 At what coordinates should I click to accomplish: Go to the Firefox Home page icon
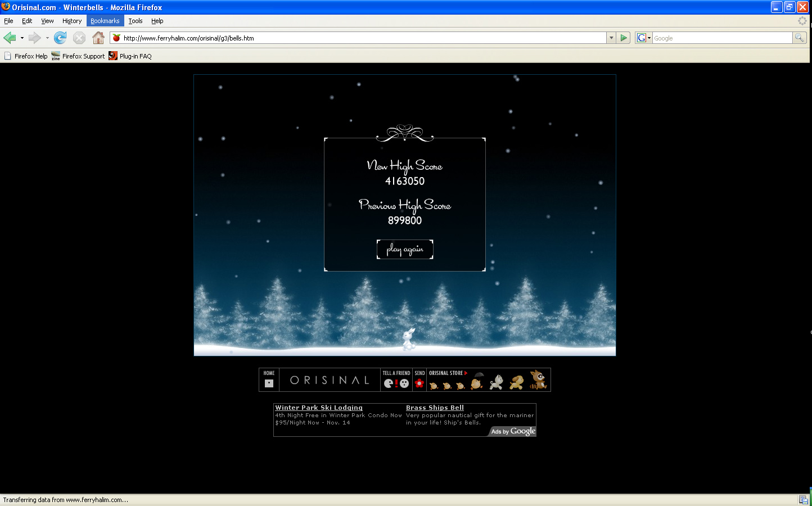pyautogui.click(x=98, y=38)
